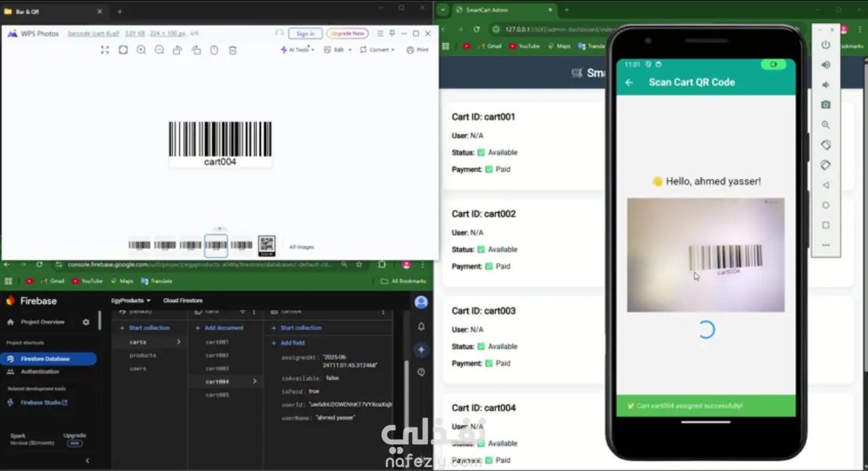Screen dimensions: 868x471
Task: Click the Upgrade Now button in WPS Photos
Action: pos(347,33)
